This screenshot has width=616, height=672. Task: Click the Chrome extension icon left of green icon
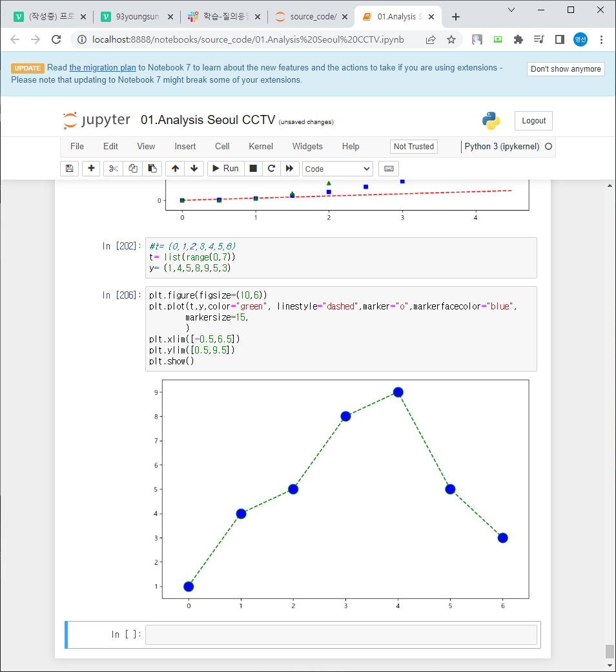[477, 40]
